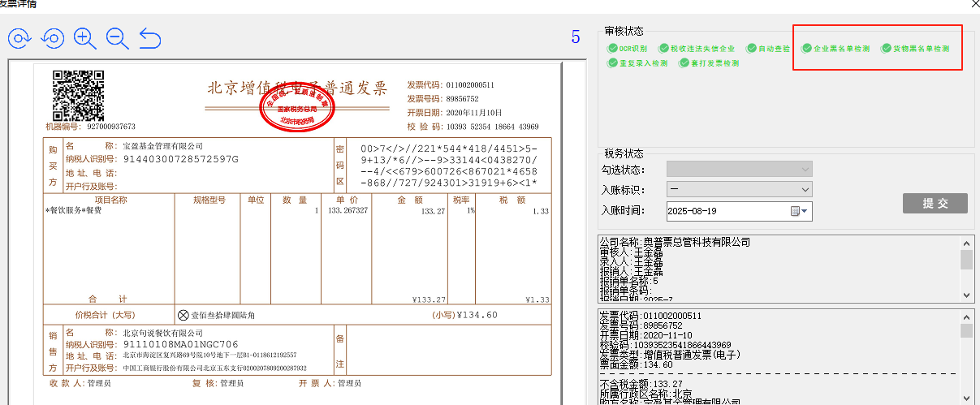The height and width of the screenshot is (405, 980).
Task: Click the 货物黑名单检测 check indicator
Action: 887,49
